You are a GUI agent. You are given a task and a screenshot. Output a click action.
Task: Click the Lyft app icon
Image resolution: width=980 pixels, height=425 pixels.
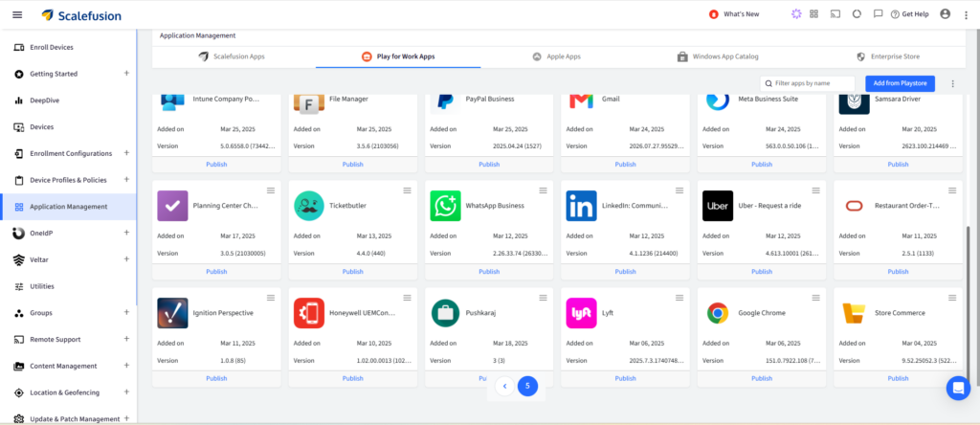pos(581,313)
